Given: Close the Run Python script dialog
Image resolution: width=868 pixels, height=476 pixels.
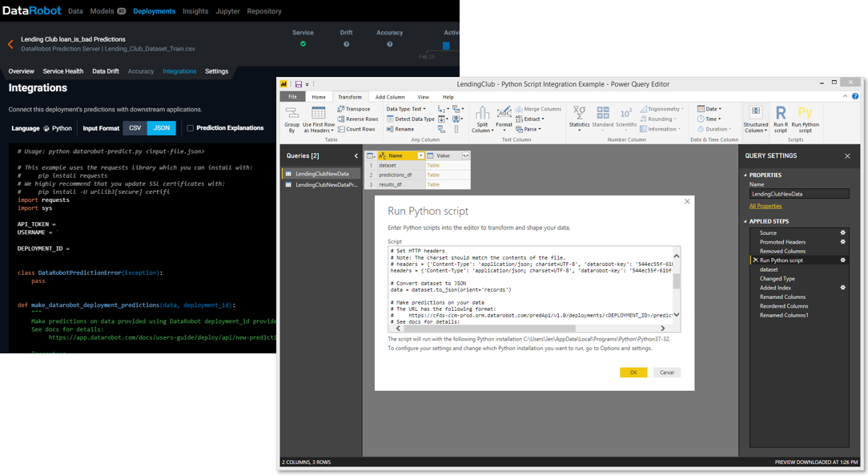Looking at the screenshot, I should 687,201.
